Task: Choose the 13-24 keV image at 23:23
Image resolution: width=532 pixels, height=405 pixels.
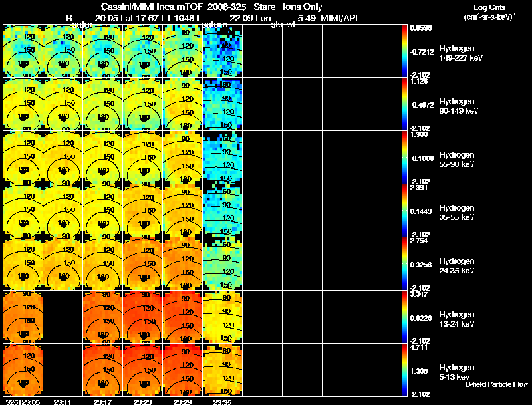Action: tap(143, 317)
